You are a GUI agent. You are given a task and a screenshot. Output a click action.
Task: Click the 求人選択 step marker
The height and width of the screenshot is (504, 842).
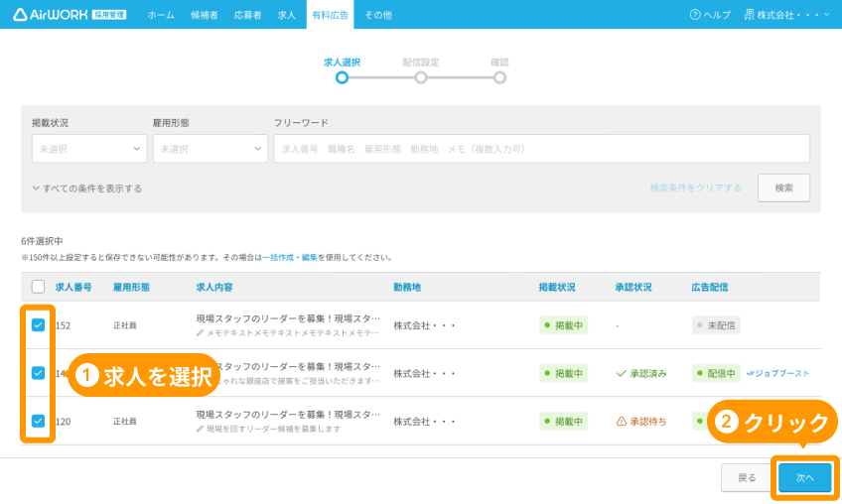[x=342, y=77]
